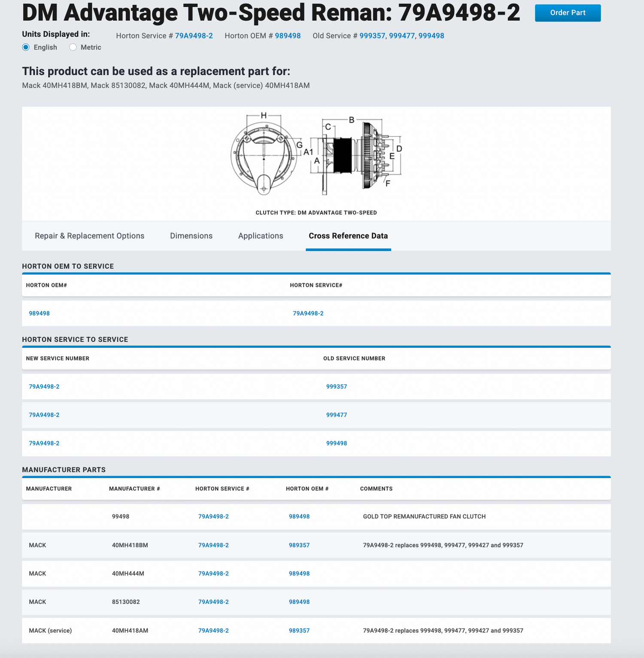Switch to the Dimensions tab
This screenshot has width=644, height=658.
pyautogui.click(x=191, y=236)
